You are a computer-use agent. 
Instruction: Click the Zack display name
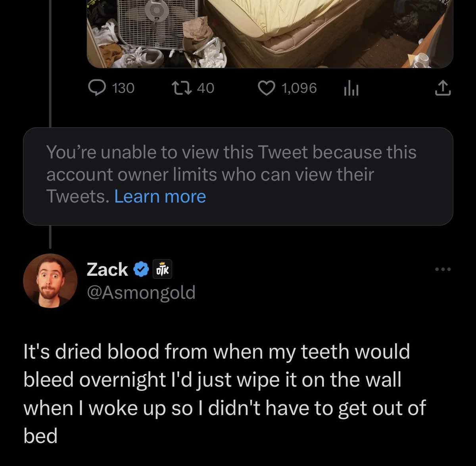click(107, 270)
